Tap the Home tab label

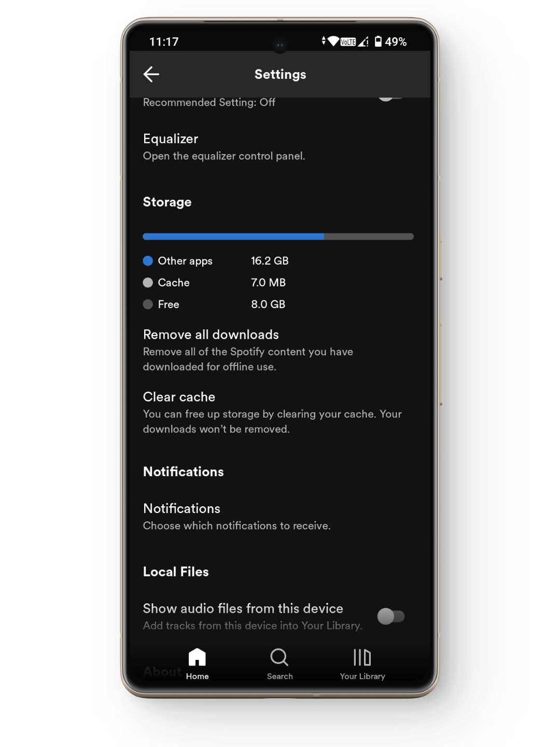coord(197,676)
